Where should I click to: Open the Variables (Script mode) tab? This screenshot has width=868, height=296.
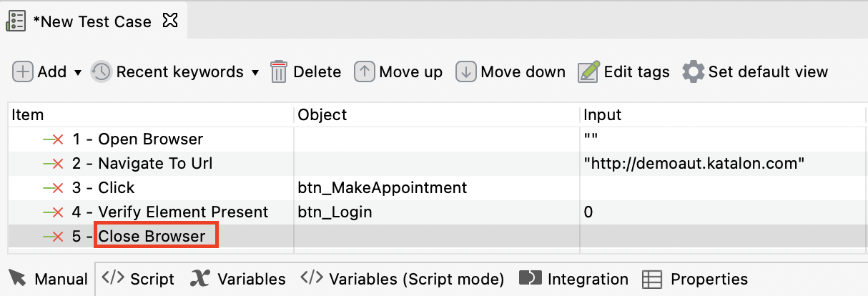coord(403,279)
